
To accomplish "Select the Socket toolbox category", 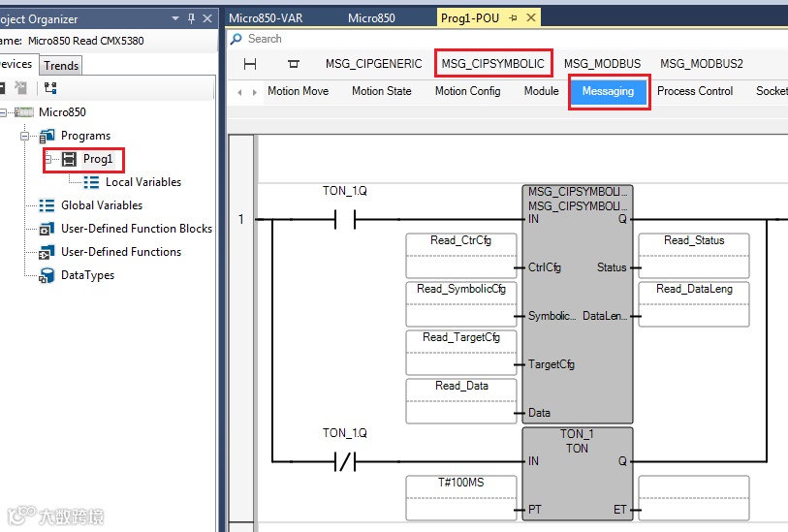I will click(772, 91).
